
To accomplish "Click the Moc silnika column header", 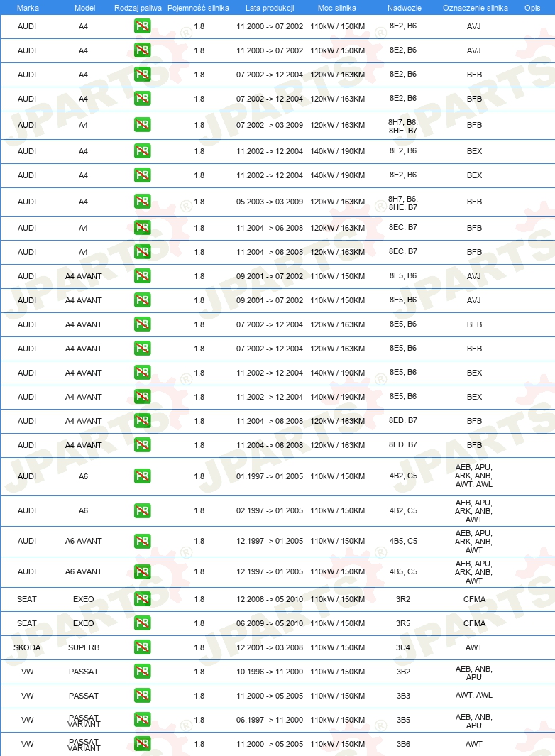I will click(x=337, y=8).
